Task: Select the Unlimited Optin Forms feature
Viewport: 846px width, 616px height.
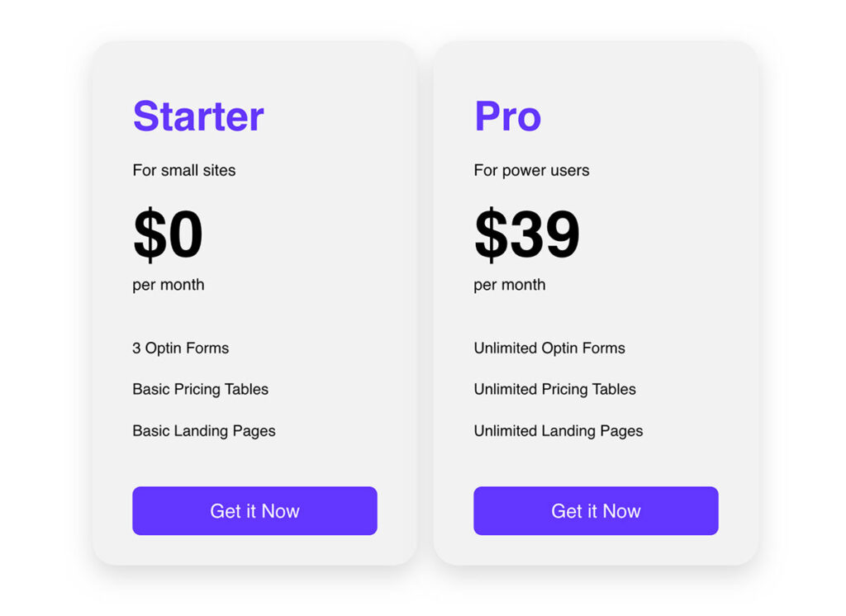Action: [x=549, y=348]
